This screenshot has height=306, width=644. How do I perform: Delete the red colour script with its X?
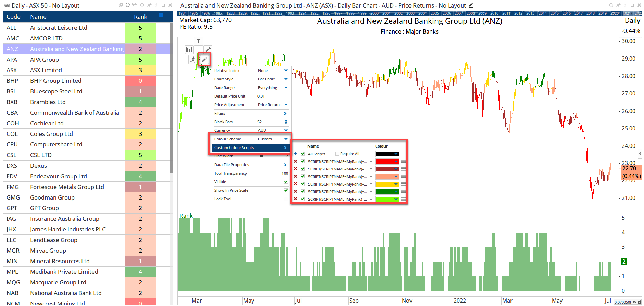tap(296, 161)
